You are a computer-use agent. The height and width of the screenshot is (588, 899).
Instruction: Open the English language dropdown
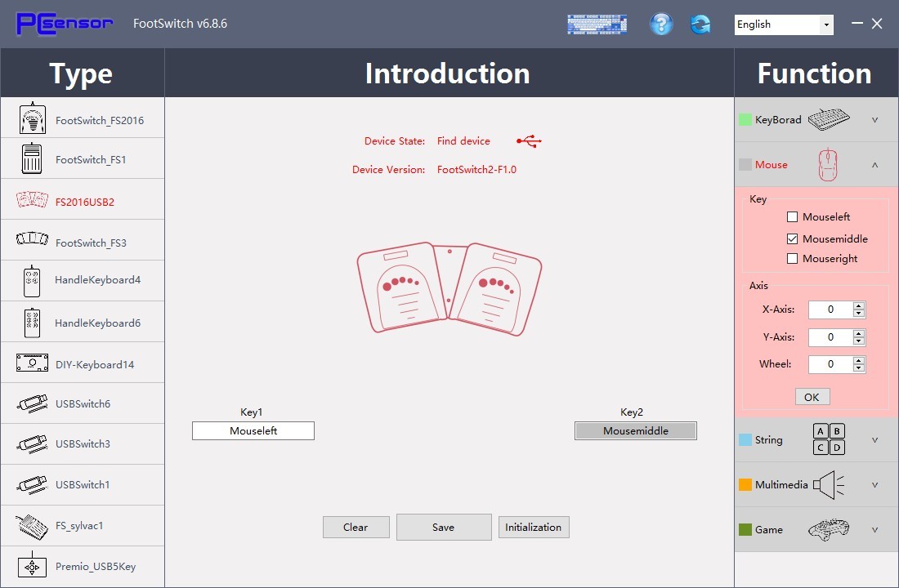784,24
